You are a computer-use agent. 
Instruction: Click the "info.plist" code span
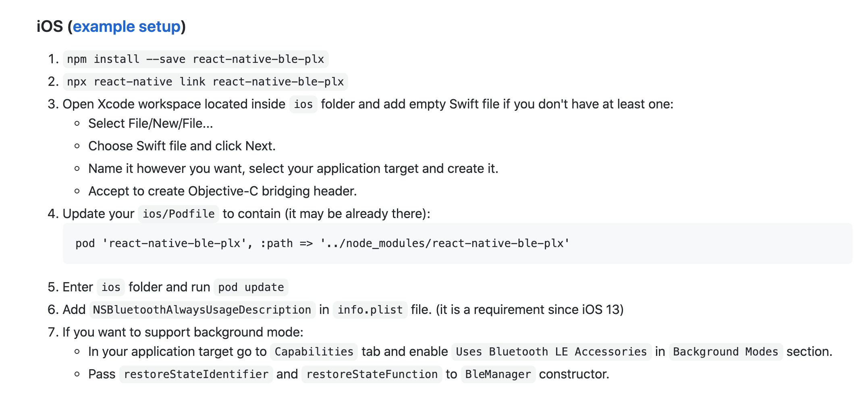[x=370, y=310]
